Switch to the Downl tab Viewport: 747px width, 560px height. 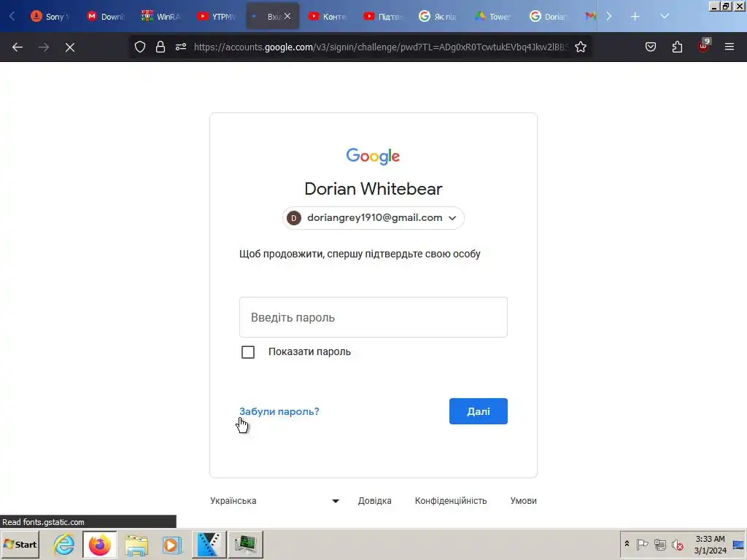pos(105,17)
